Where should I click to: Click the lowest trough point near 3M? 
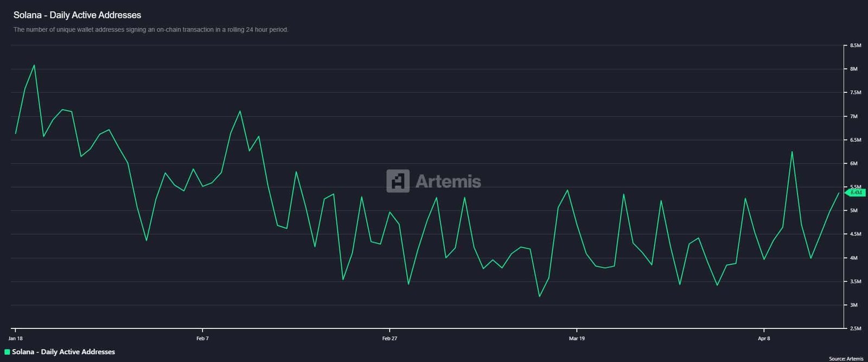539,296
